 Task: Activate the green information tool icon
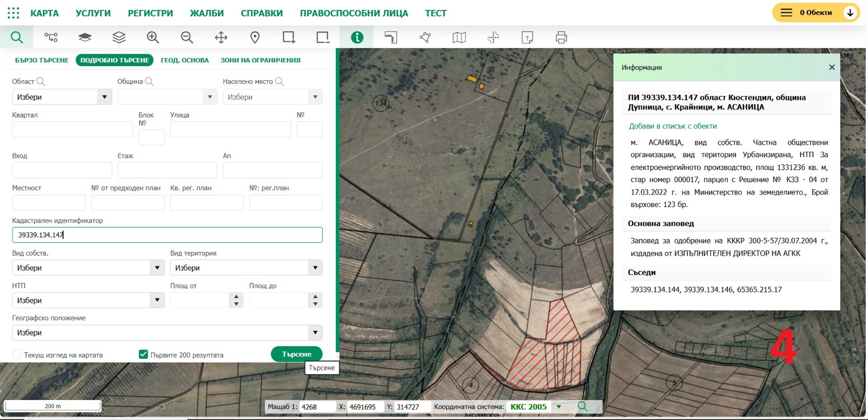point(357,37)
